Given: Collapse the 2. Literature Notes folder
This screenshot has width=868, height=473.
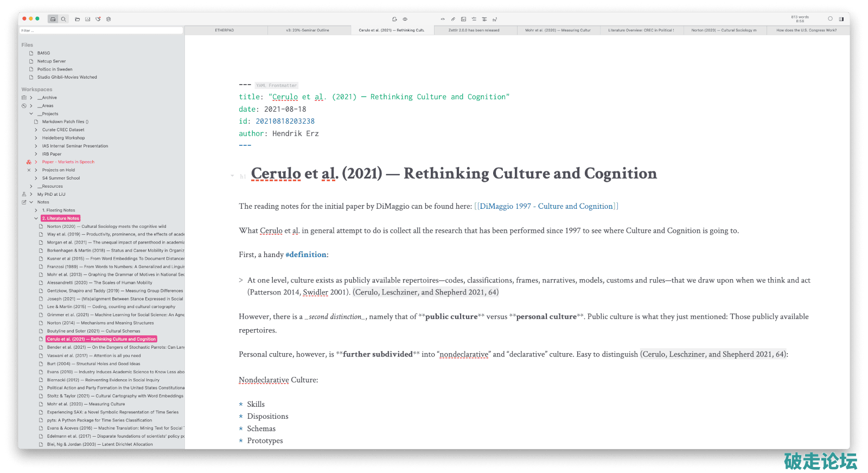Looking at the screenshot, I should tap(36, 218).
